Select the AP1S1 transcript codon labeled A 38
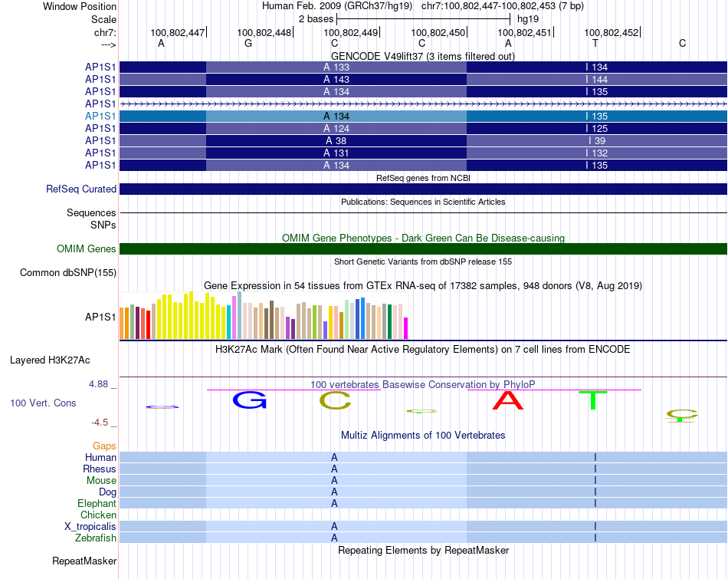728x579 pixels. [x=336, y=141]
